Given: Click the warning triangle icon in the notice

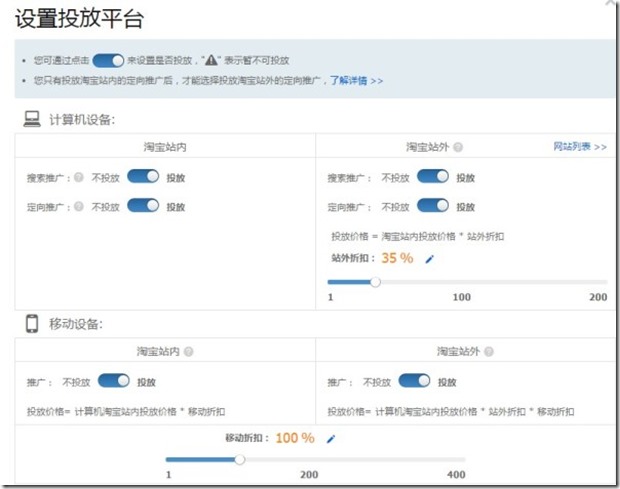Looking at the screenshot, I should pyautogui.click(x=213, y=60).
